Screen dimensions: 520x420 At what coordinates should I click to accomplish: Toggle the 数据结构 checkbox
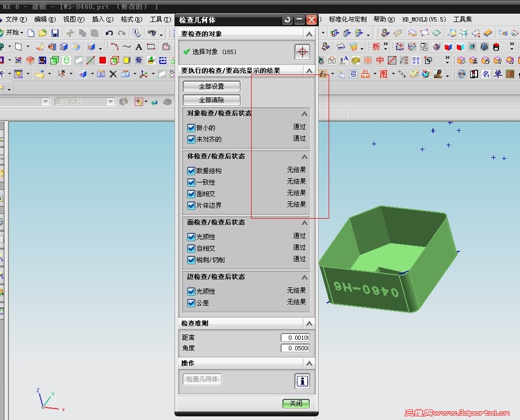191,171
